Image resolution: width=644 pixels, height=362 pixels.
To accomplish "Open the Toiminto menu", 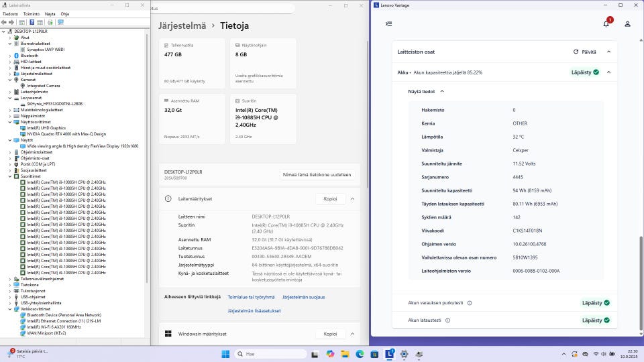I will [x=32, y=14].
